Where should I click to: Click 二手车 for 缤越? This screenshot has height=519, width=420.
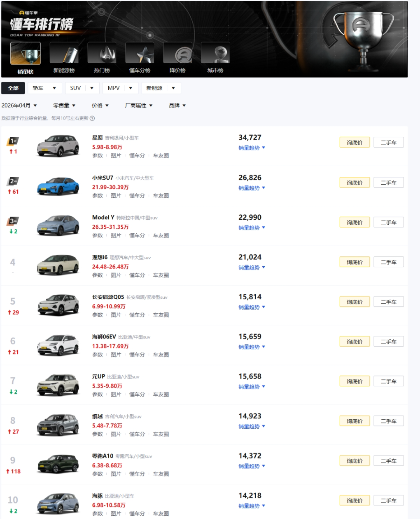click(389, 421)
